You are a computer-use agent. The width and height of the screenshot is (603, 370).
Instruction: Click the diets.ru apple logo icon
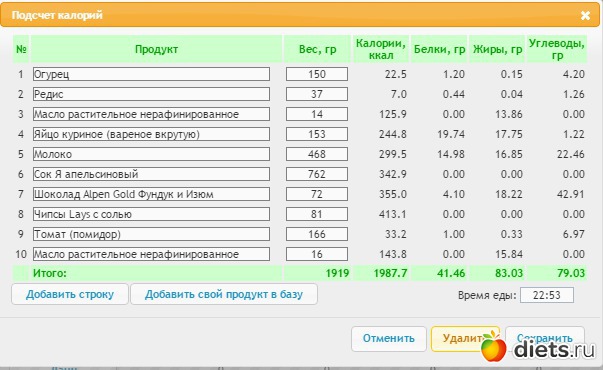click(x=493, y=346)
